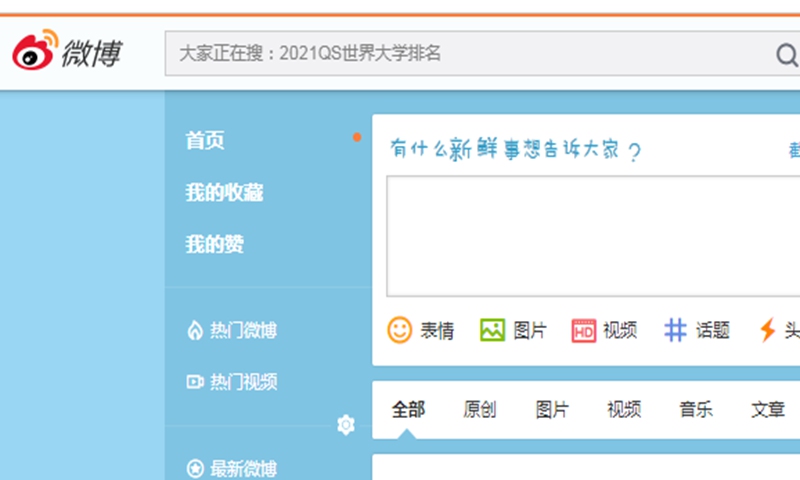Click the search box with 2021QS世界大学排名
The height and width of the screenshot is (480, 800).
tap(460, 54)
